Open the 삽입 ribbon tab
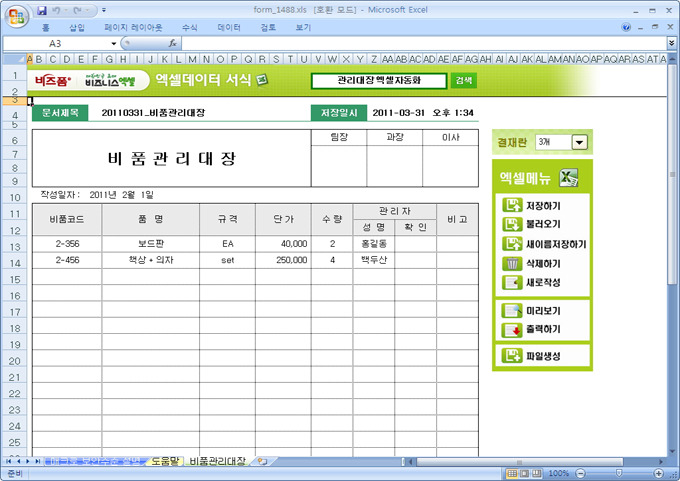 77,28
